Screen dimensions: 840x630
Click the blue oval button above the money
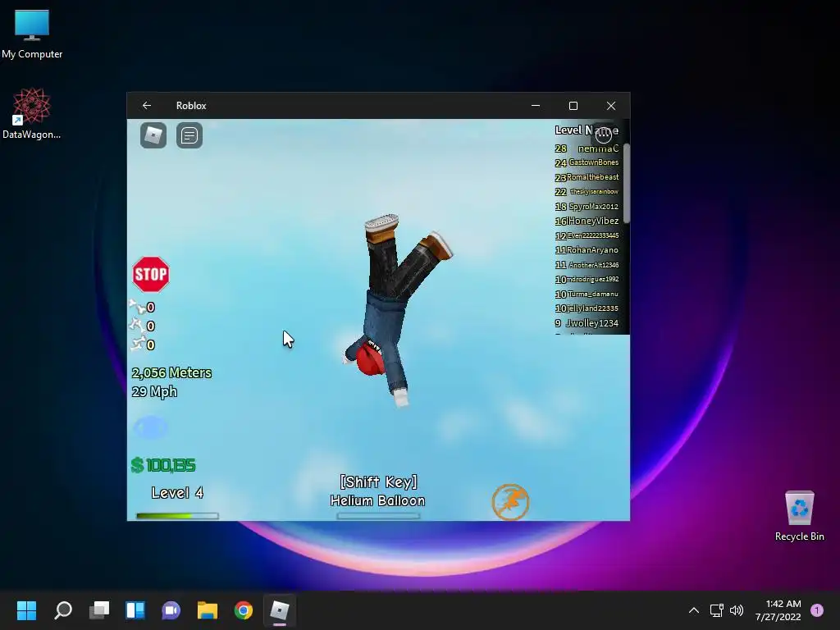click(x=151, y=427)
